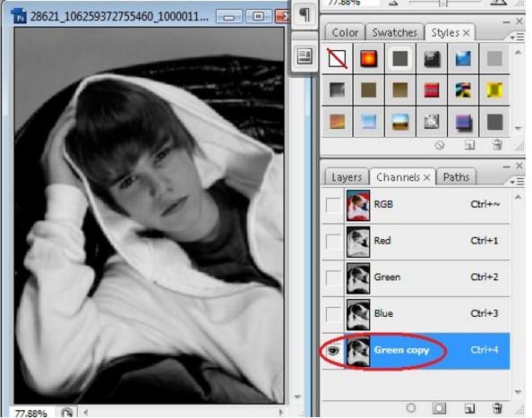Close the Channels panel group
This screenshot has height=418, width=532.
coord(519,166)
